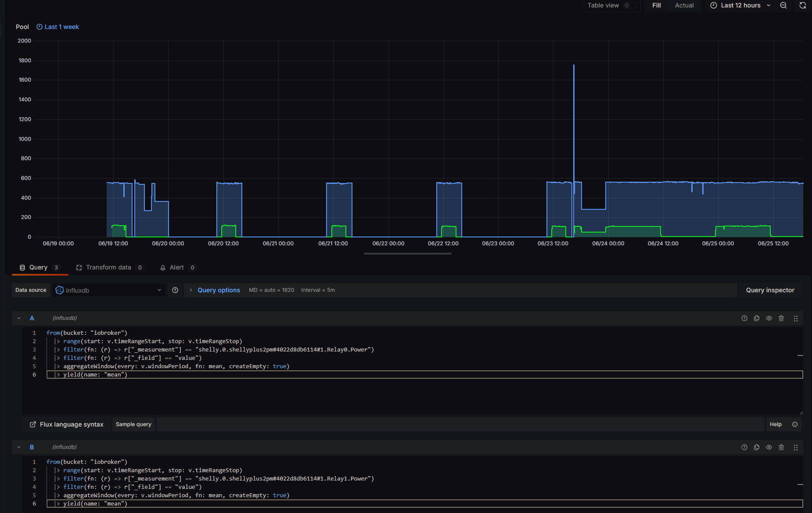The height and width of the screenshot is (513, 812).
Task: Show help for query A
Action: pyautogui.click(x=744, y=318)
